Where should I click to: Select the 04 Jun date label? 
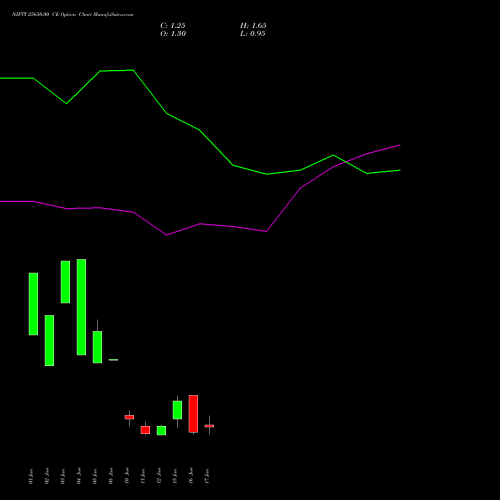[79, 476]
